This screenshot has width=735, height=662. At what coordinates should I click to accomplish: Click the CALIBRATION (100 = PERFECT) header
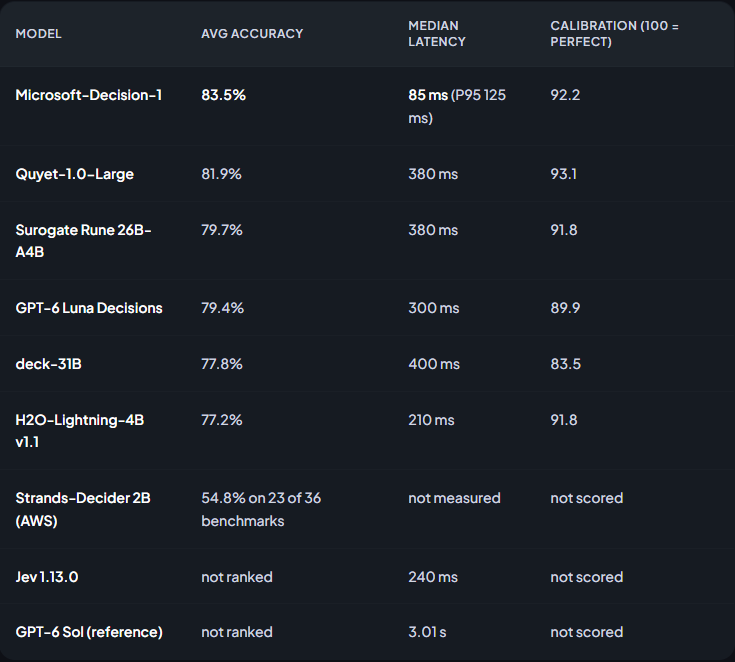pyautogui.click(x=614, y=34)
